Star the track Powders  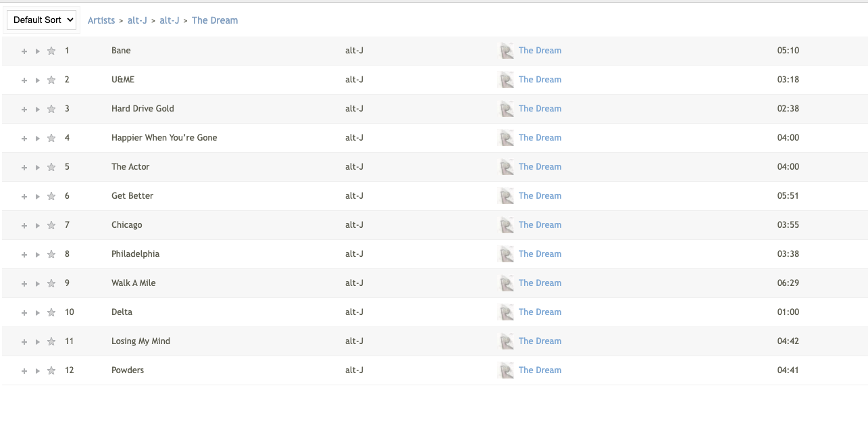(51, 370)
